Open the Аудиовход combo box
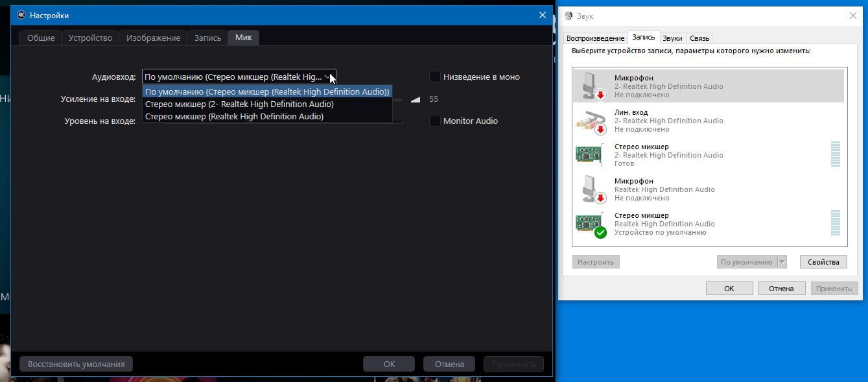This screenshot has height=382, width=868. coord(239,77)
